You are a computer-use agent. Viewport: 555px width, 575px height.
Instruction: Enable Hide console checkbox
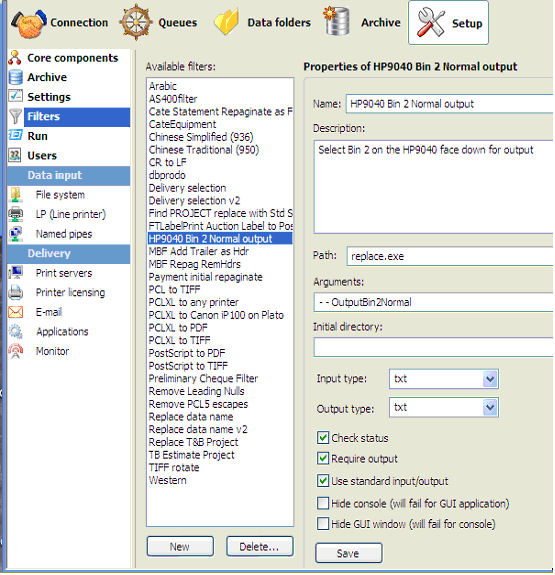click(323, 503)
